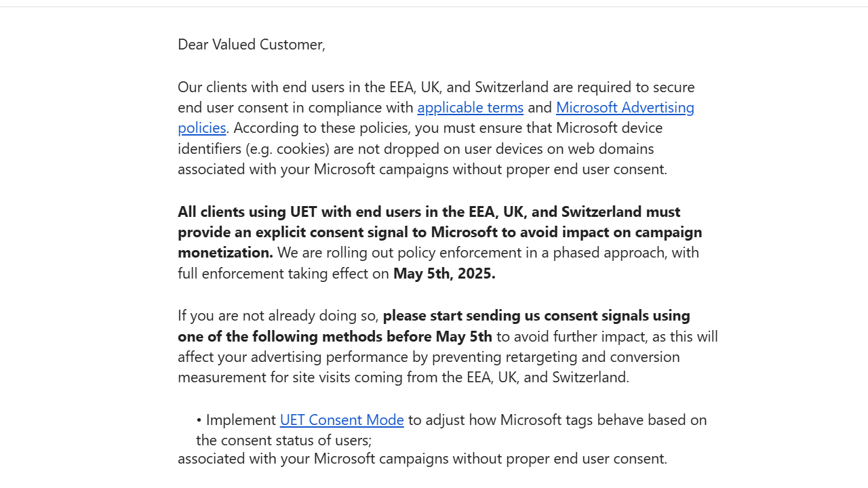Open the "UET Consent Mode" link
This screenshot has height=488, width=868.
pos(342,420)
